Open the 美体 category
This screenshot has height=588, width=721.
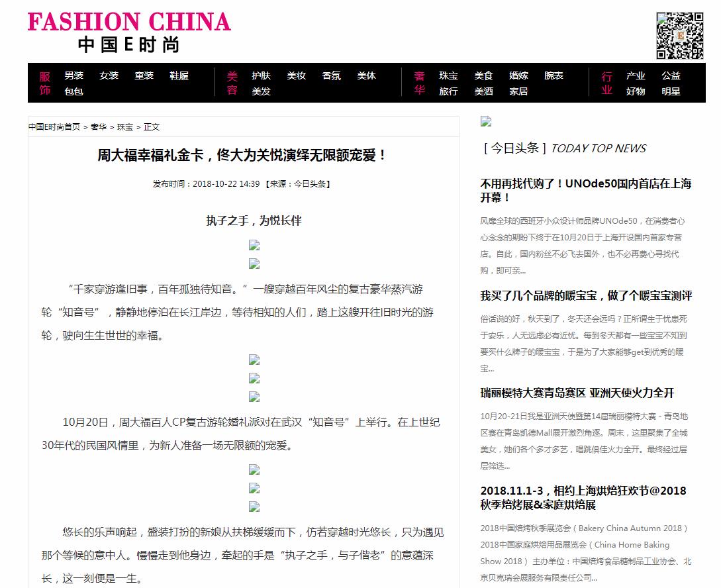[367, 75]
